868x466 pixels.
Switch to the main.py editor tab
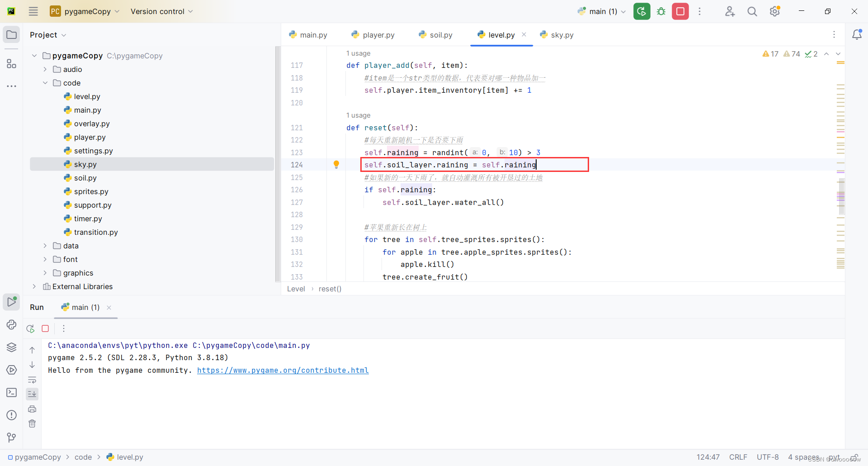308,35
